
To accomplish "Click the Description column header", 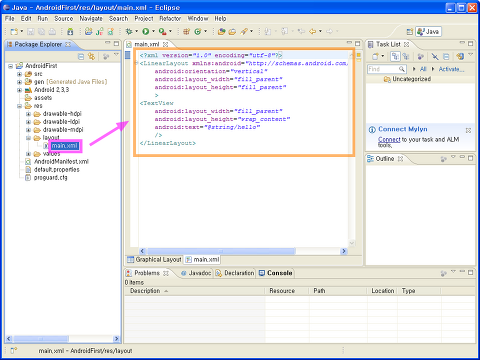I will tap(195, 291).
